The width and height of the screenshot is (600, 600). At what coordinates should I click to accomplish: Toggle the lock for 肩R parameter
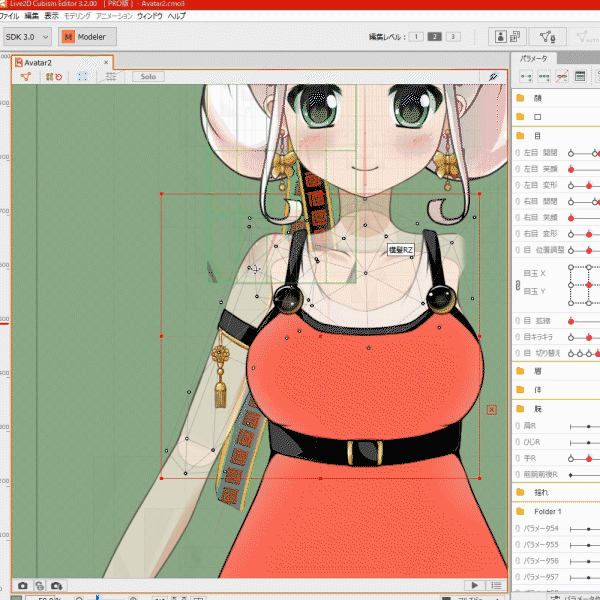518,426
